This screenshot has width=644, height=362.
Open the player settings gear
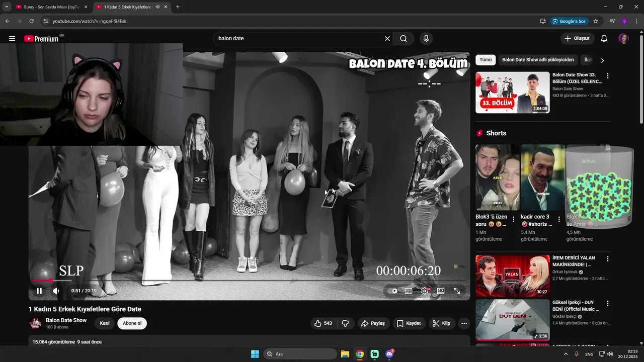425,291
